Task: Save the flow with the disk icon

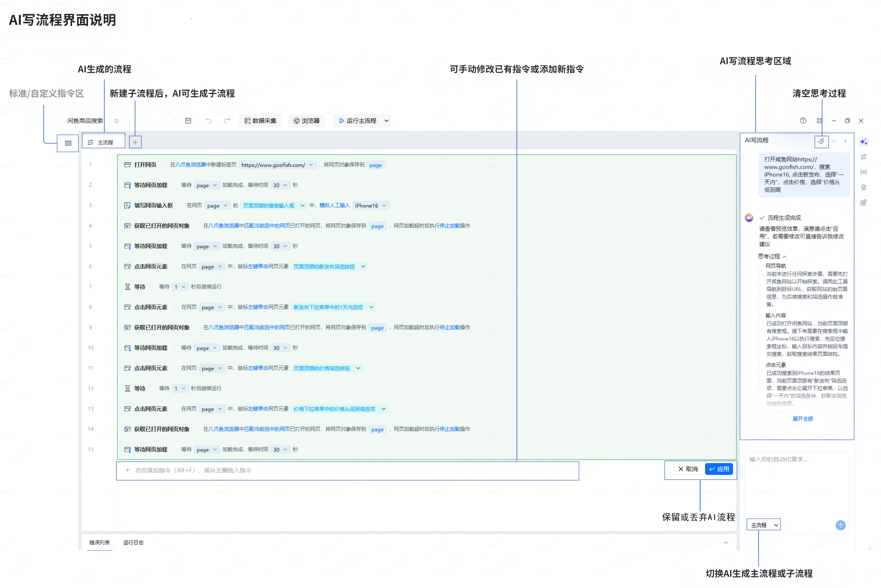Action: click(188, 120)
